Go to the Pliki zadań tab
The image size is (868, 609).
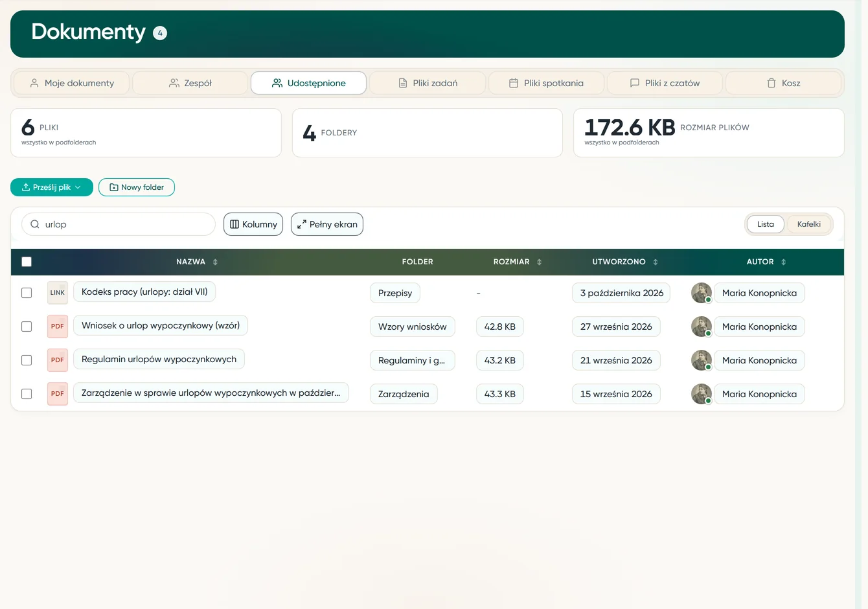[428, 83]
